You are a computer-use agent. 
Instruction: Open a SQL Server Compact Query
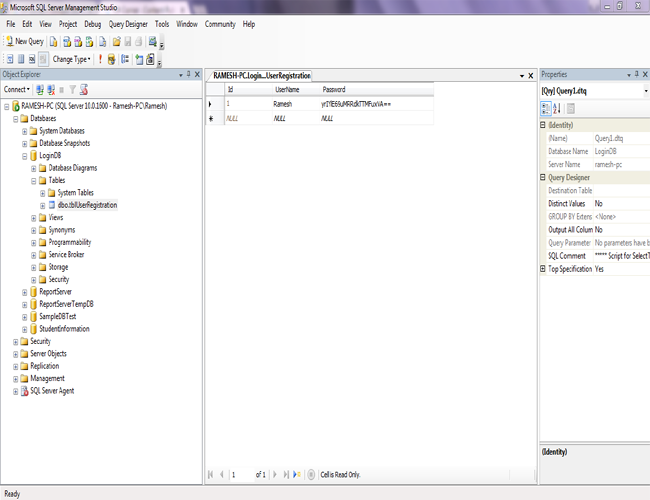click(102, 41)
